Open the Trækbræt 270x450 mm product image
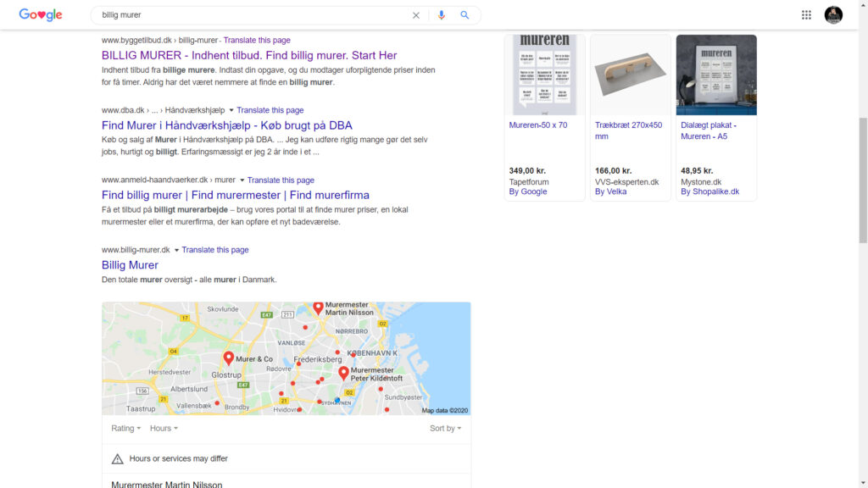The height and width of the screenshot is (488, 868). tap(630, 75)
